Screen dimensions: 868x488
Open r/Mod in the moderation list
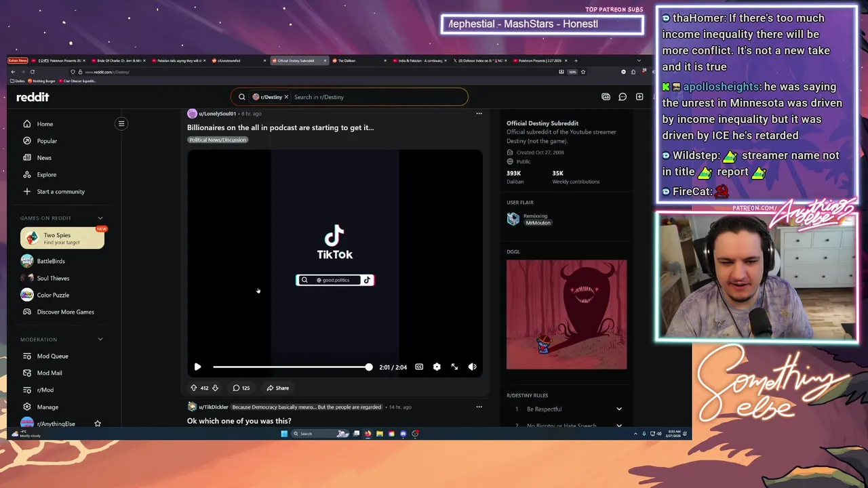pyautogui.click(x=45, y=390)
